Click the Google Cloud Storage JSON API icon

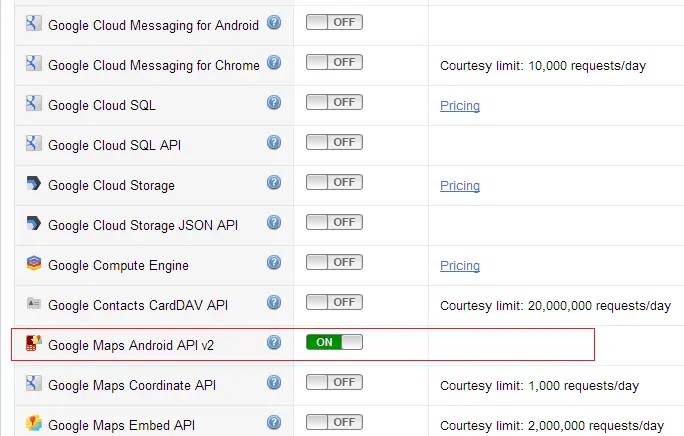coord(34,223)
